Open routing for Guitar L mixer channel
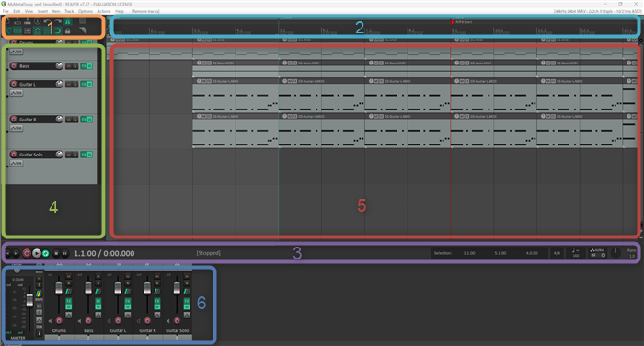644x346 pixels. coord(128,292)
